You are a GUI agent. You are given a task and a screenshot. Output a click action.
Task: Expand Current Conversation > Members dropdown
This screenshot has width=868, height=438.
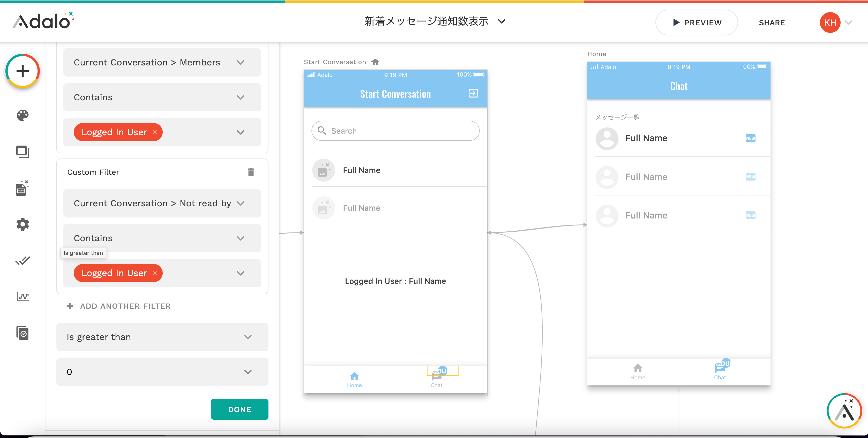coord(162,62)
